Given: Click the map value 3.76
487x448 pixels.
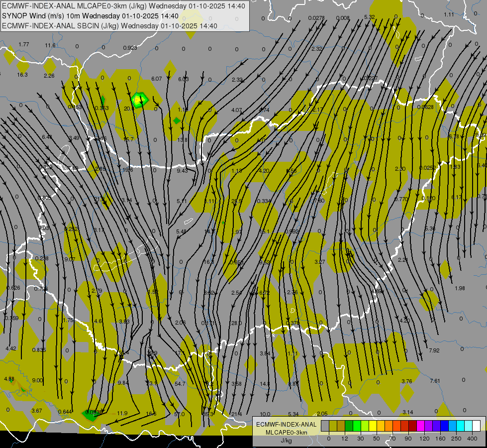Looking at the screenshot, I should click(x=407, y=381).
